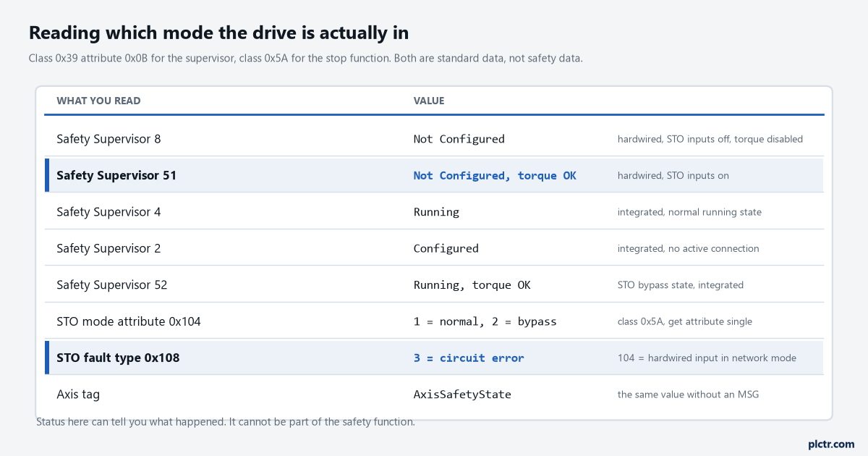Click the value "1 = normal, 2 = bypass"
868x456 pixels.
pyautogui.click(x=485, y=321)
